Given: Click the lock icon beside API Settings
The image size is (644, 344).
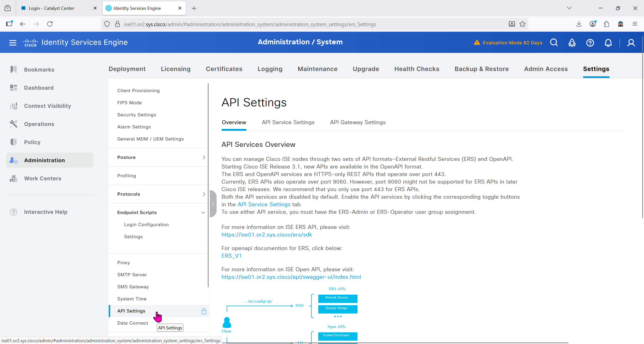Looking at the screenshot, I should (204, 311).
